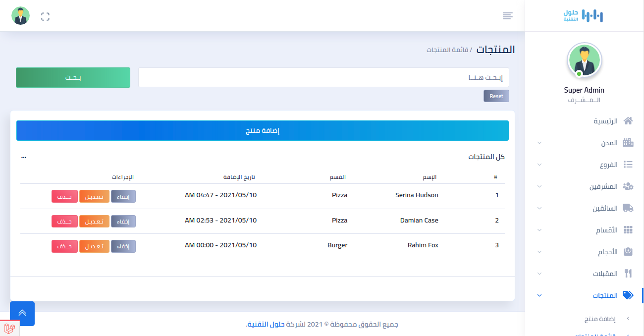Click the scroll-to-top arrow button
644x336 pixels.
coord(22,313)
